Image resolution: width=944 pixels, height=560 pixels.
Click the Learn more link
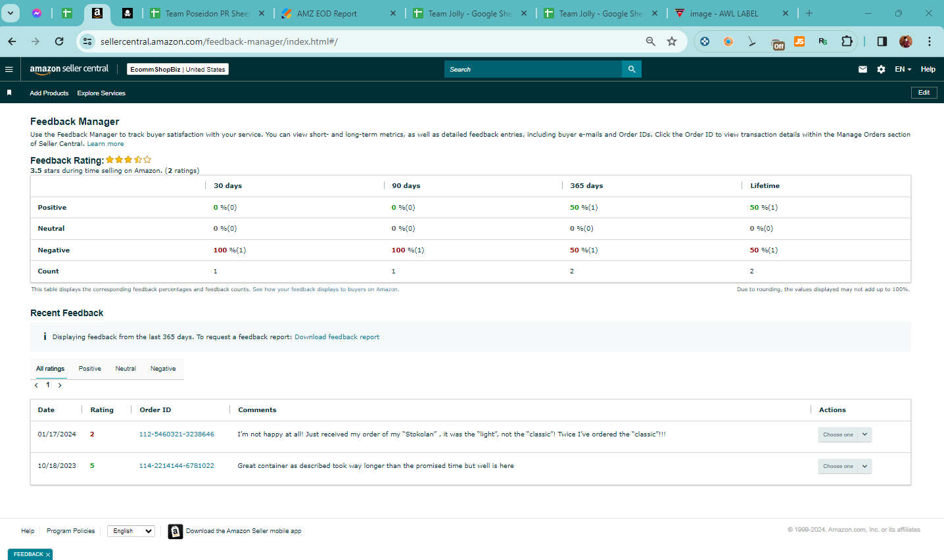pos(106,144)
